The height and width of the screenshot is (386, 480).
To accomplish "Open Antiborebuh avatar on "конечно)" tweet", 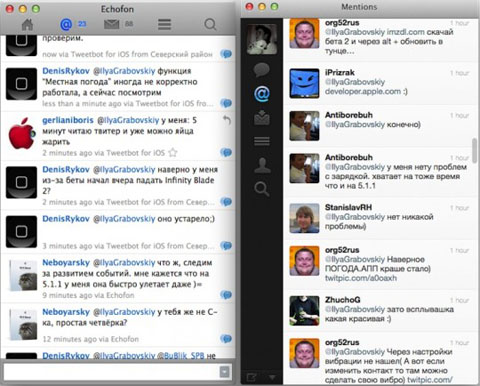I will (x=304, y=126).
